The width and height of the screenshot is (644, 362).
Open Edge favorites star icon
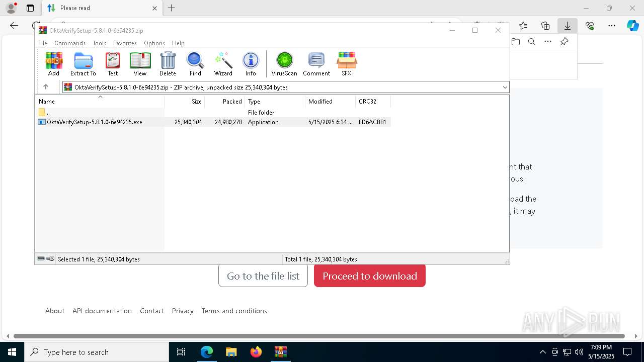click(523, 26)
